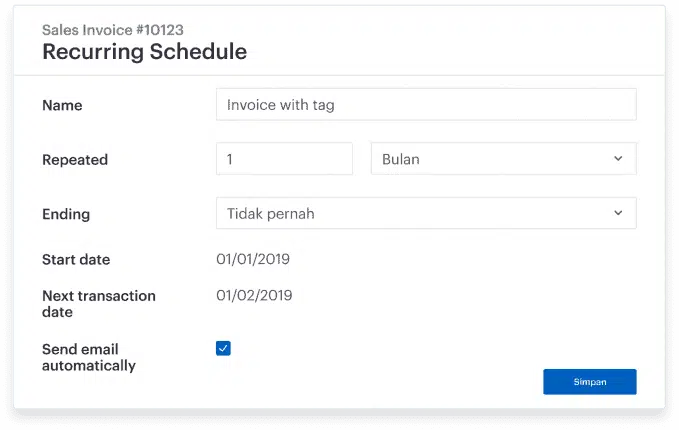This screenshot has width=679, height=430.
Task: Open the 'Bulan' repeat unit dropdown
Action: click(503, 159)
